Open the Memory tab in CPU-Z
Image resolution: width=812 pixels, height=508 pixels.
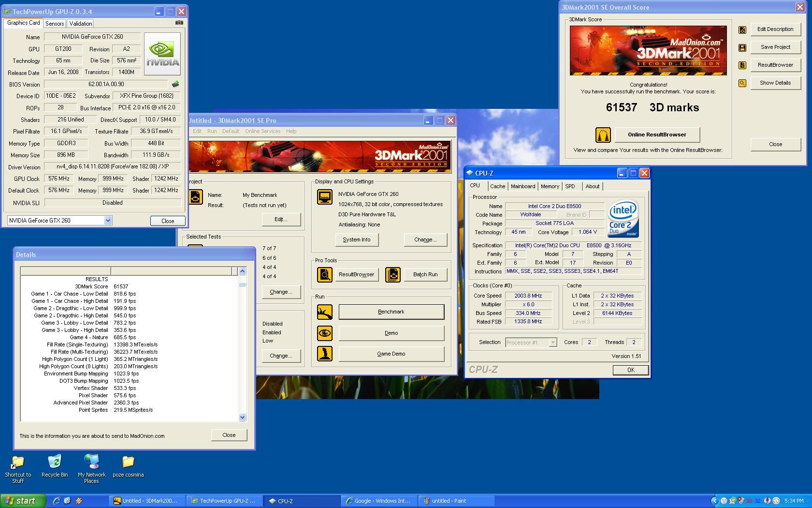point(550,186)
